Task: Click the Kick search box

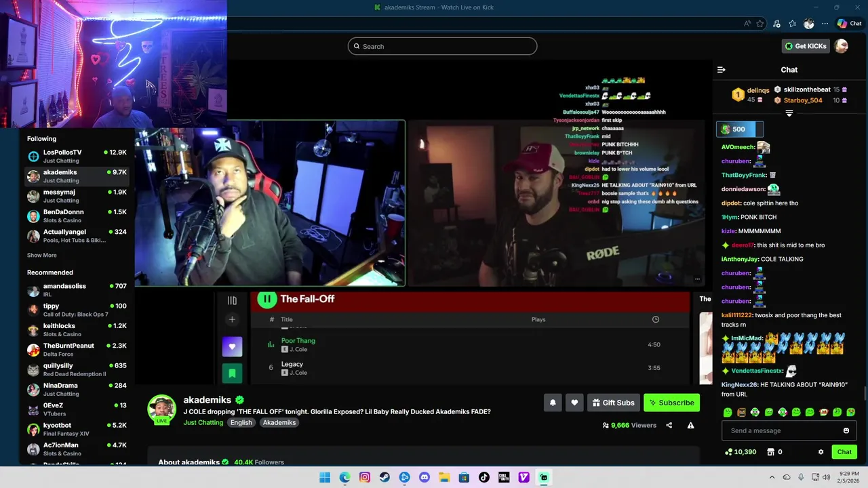Action: [442, 46]
